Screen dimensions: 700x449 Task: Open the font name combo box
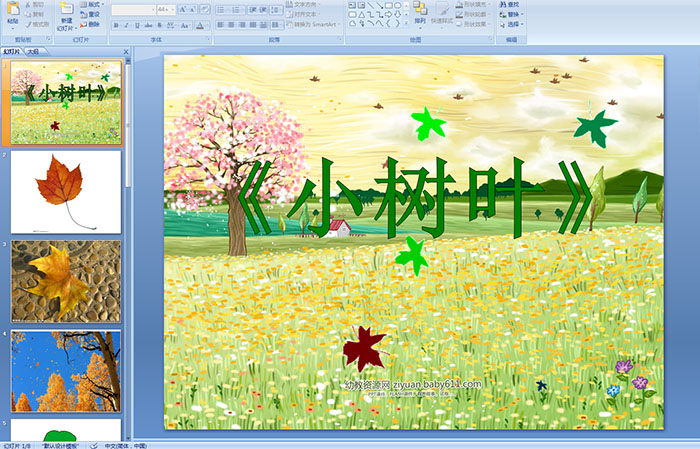pos(133,10)
